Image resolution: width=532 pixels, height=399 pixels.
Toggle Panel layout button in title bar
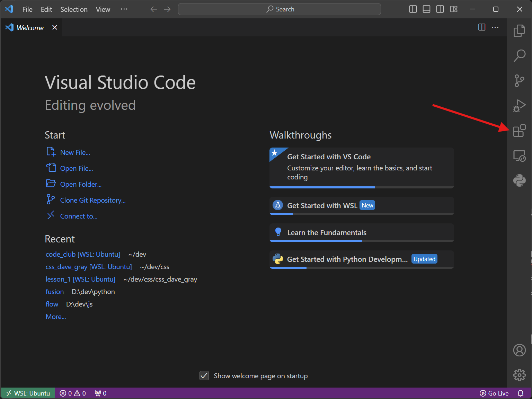tap(426, 9)
